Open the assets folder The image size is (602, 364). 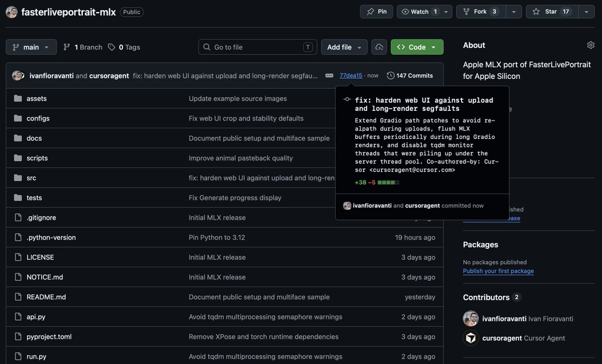[37, 98]
